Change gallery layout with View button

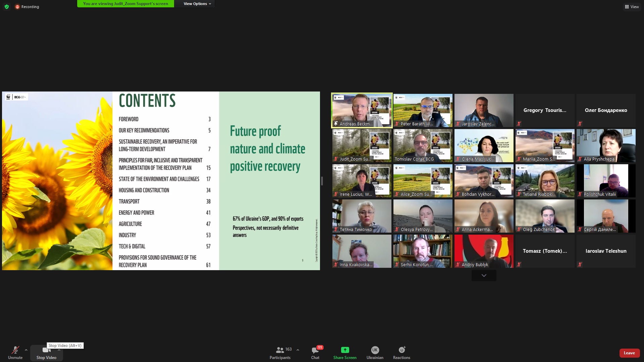click(632, 7)
